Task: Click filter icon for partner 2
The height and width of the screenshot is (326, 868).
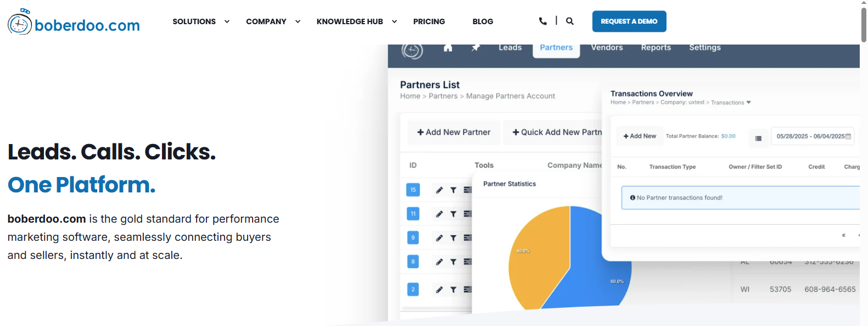Action: coord(453,290)
